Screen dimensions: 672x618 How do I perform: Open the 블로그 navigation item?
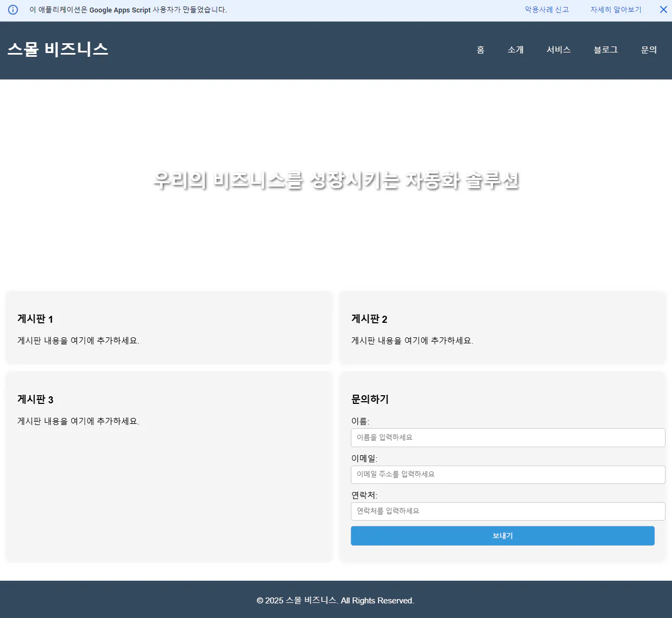pyautogui.click(x=606, y=49)
